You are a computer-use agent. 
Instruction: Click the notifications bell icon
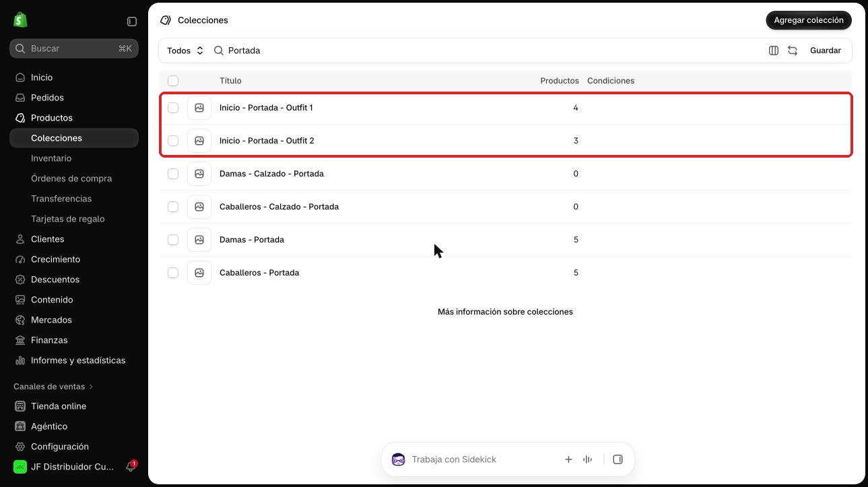tap(131, 467)
